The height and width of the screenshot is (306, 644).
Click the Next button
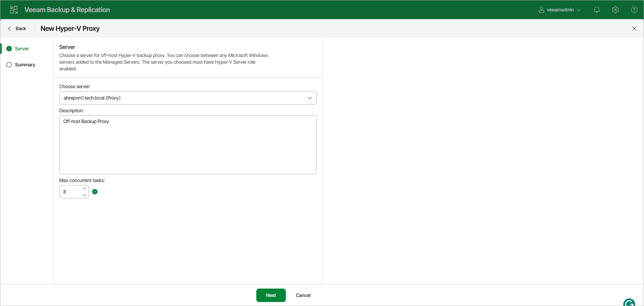[271, 295]
